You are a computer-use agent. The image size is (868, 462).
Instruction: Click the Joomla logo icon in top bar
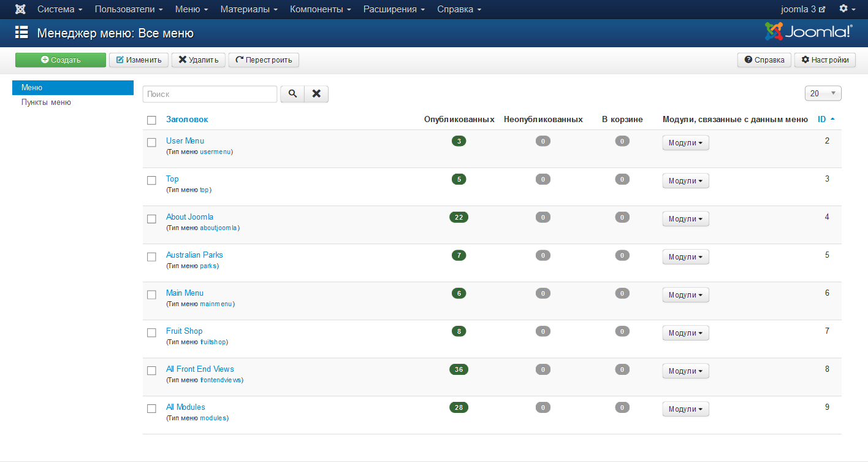pyautogui.click(x=20, y=9)
